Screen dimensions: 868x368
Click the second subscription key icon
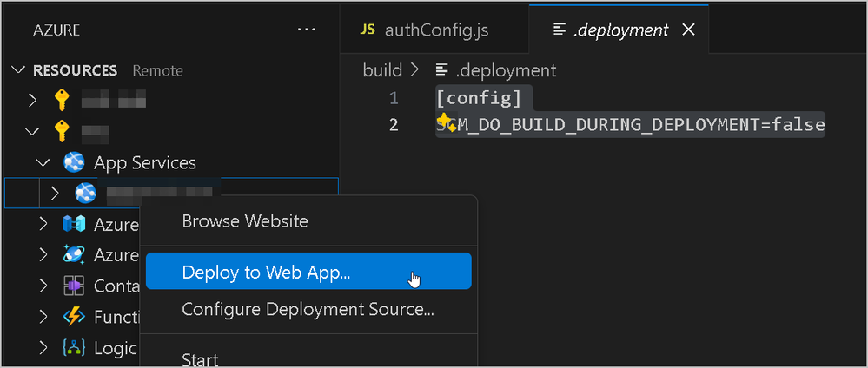coord(62,132)
